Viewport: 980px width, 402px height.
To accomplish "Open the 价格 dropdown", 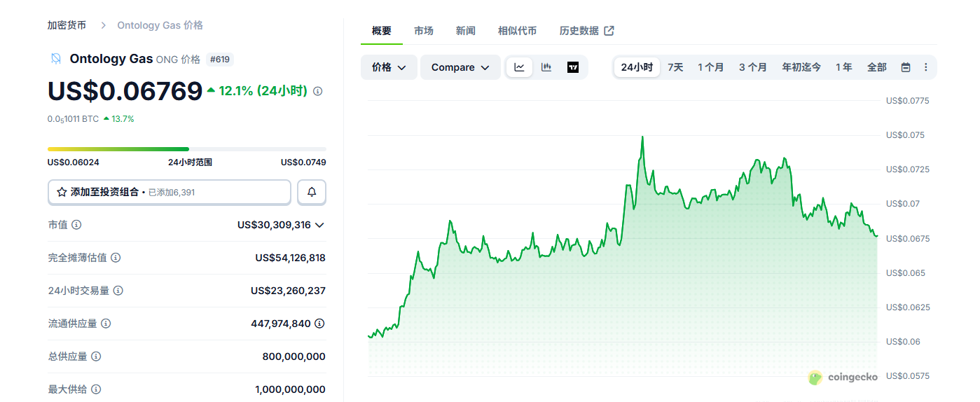I will (x=389, y=67).
